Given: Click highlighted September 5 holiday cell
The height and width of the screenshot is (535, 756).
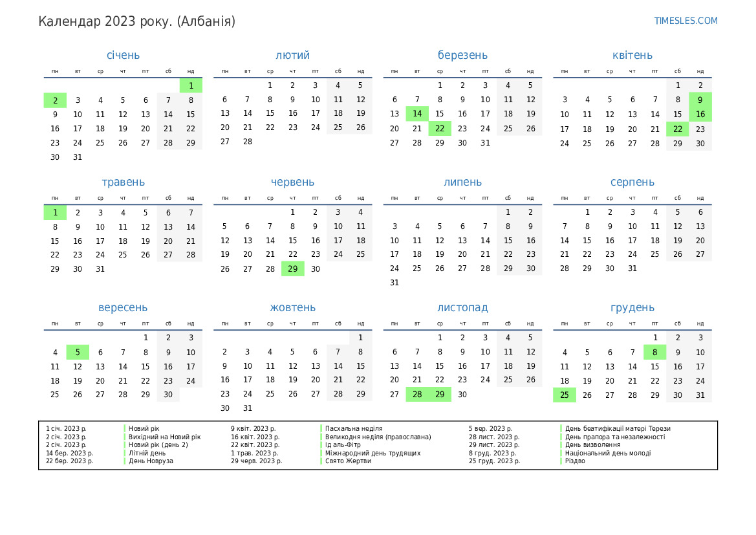Looking at the screenshot, I should click(x=78, y=352).
